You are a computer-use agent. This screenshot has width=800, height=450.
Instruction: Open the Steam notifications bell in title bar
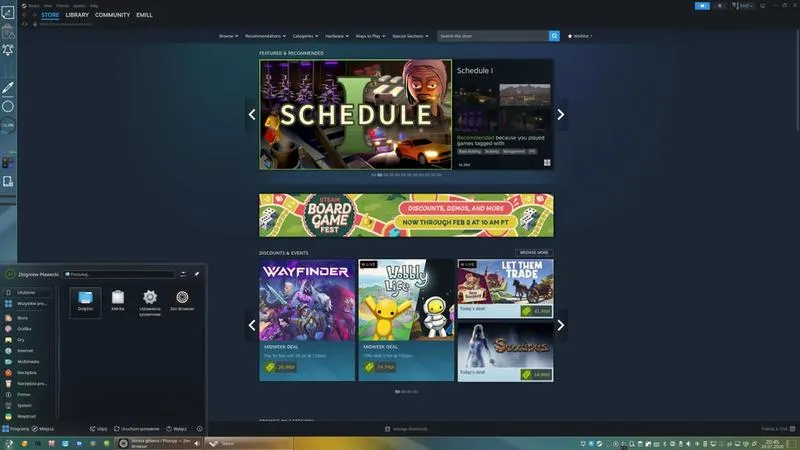719,6
